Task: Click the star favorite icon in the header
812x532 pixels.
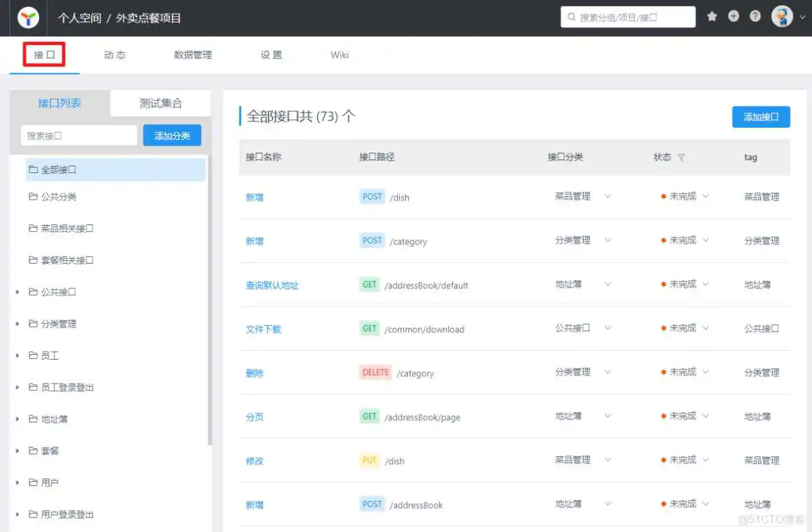Action: click(712, 15)
